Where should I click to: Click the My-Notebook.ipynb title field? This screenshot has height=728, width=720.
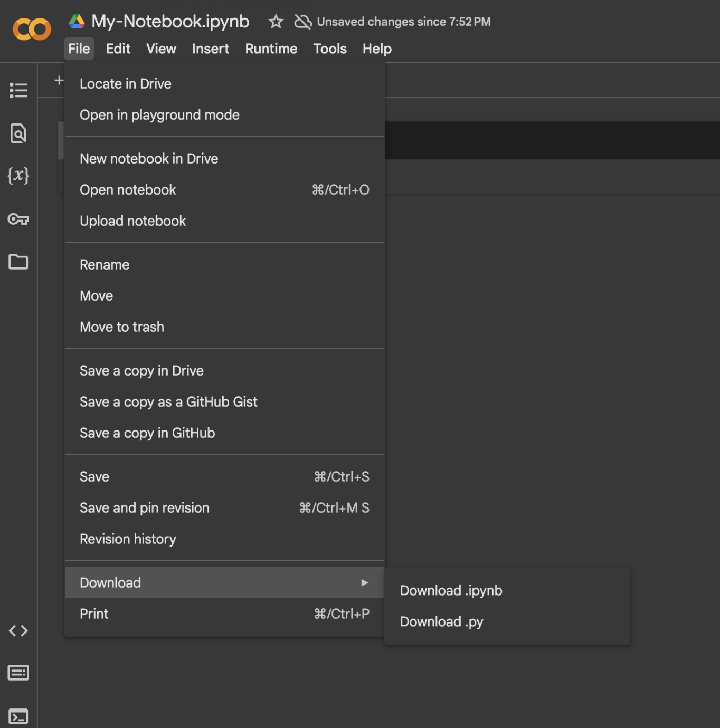point(170,22)
